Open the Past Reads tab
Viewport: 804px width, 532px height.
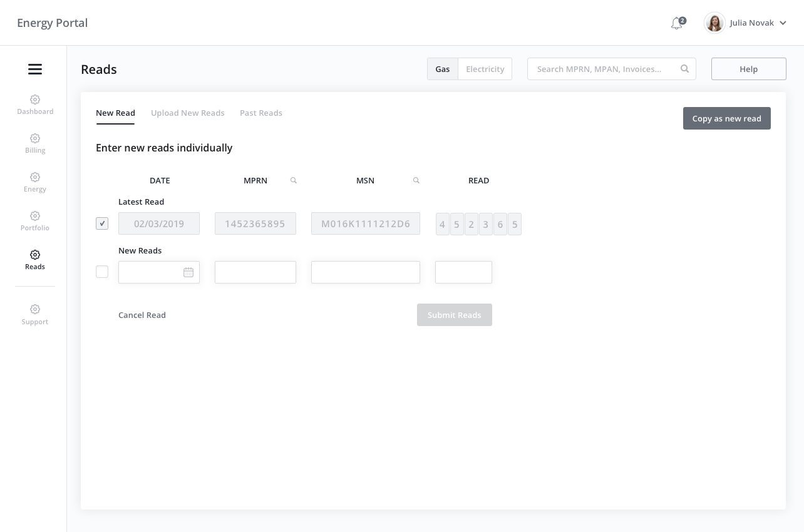260,113
